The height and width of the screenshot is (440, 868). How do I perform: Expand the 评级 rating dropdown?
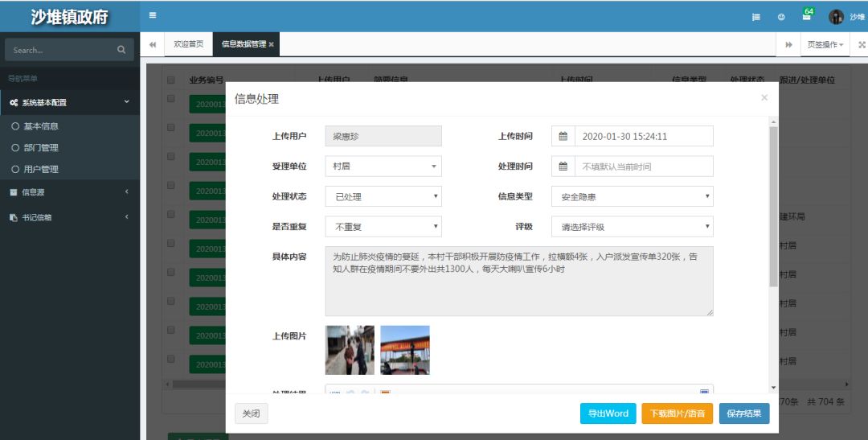point(632,227)
